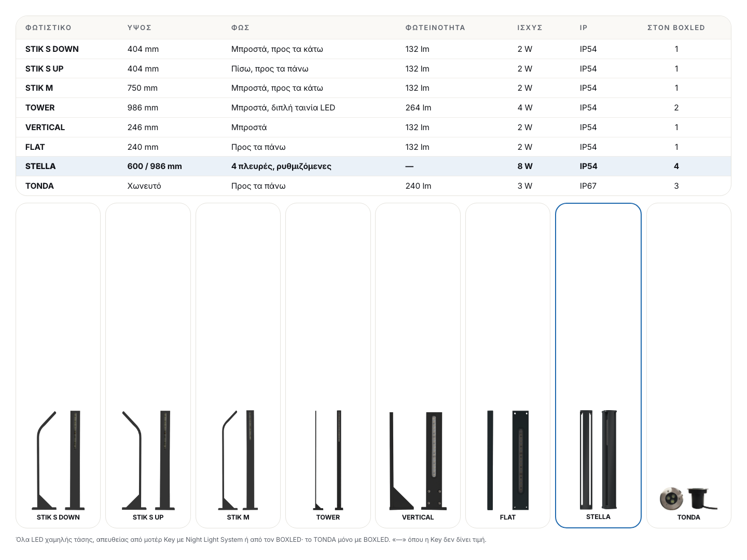This screenshot has height=560, width=747.
Task: Click the 8 W power cell
Action: click(525, 166)
